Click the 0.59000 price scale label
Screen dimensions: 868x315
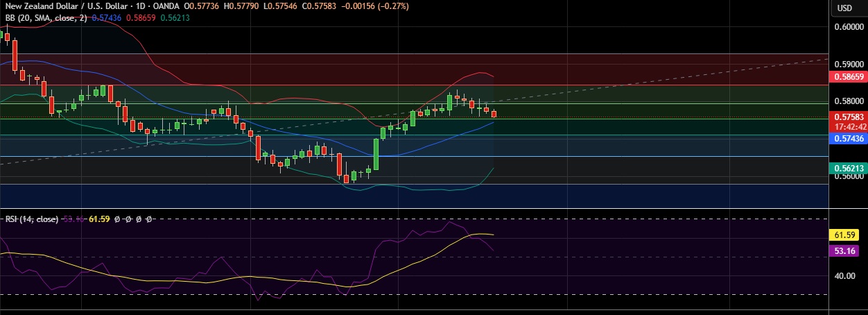[848, 64]
